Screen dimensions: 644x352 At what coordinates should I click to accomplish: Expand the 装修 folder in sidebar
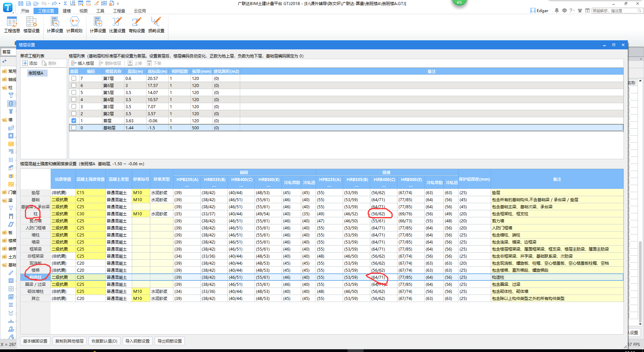[4, 249]
